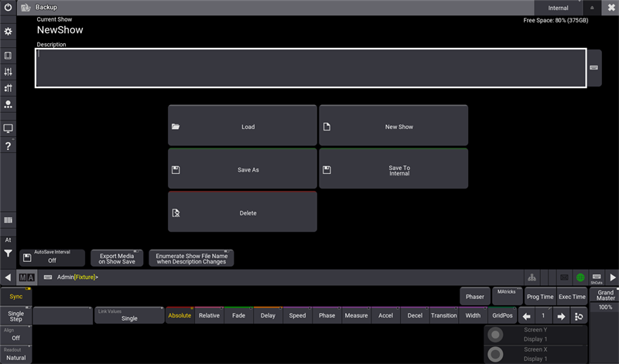Toggle Enumerate Show File Name option
This screenshot has width=619, height=364.
click(x=191, y=258)
